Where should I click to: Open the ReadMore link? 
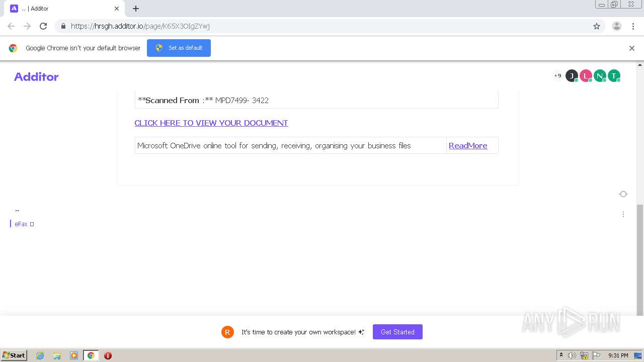[468, 146]
